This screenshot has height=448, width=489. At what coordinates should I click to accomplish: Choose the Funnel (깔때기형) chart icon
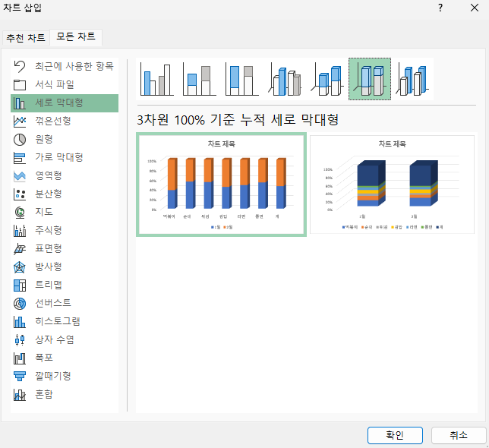[20, 377]
